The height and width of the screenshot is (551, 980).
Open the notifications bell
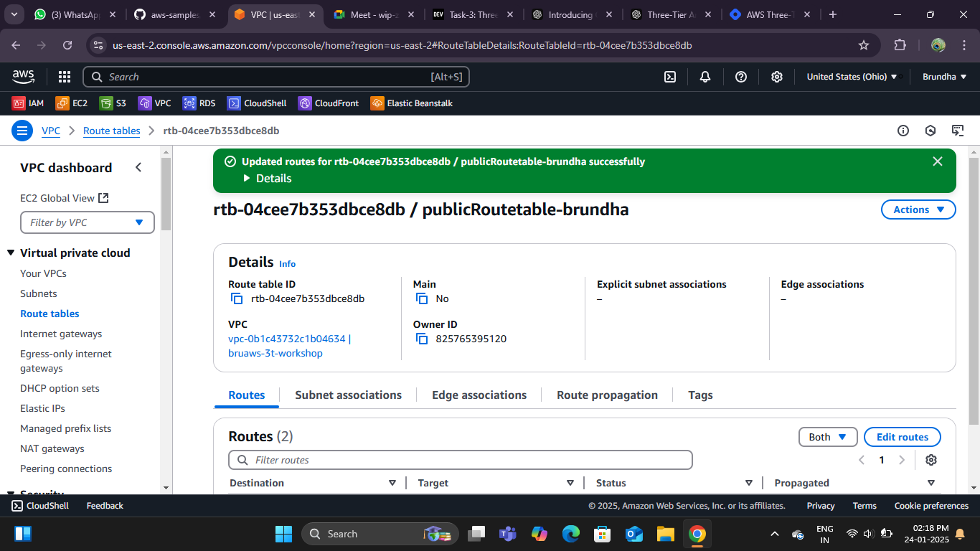[x=705, y=77]
